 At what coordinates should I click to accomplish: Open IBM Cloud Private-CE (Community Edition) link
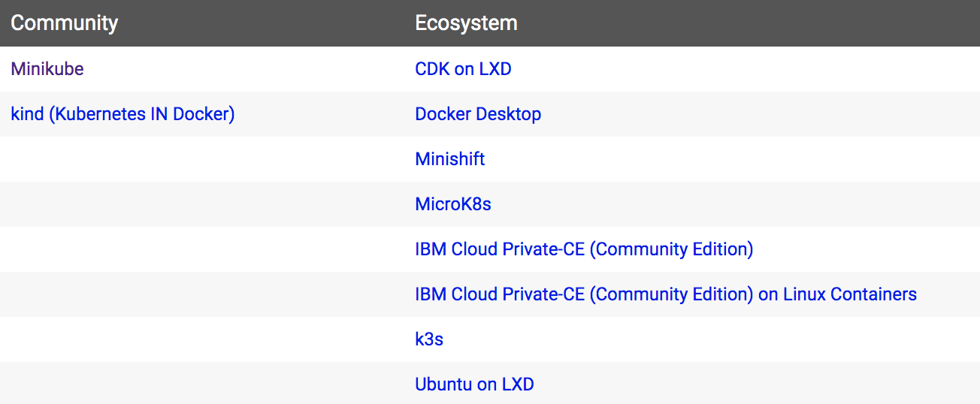[x=584, y=249]
